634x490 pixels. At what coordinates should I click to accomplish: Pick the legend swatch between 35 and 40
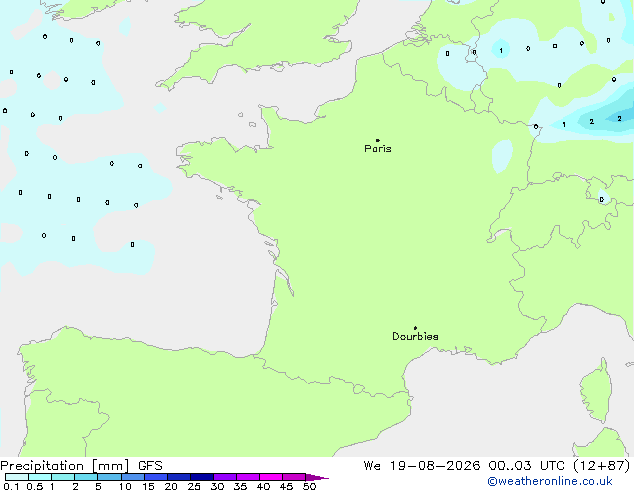tap(247, 477)
